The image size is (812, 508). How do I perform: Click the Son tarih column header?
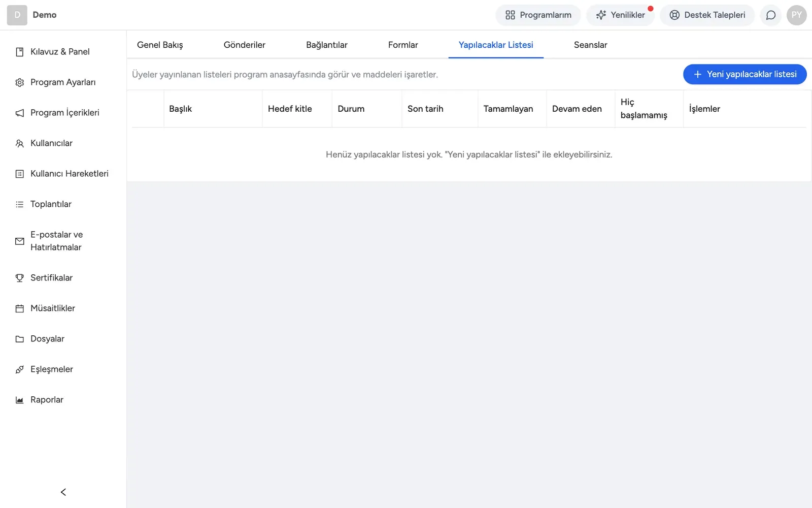coord(440,109)
